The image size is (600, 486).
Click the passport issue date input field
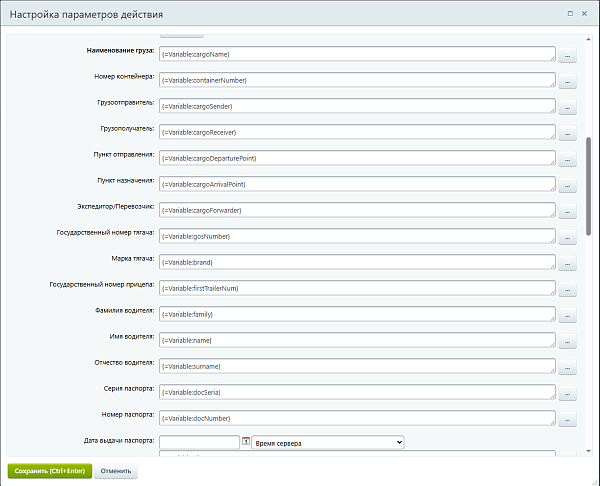[199, 442]
